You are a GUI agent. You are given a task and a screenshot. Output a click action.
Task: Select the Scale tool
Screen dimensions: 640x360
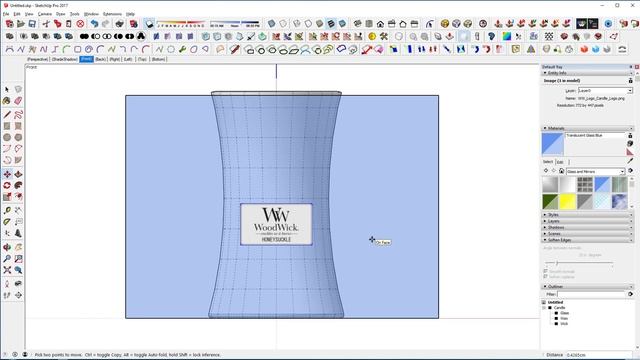point(7,197)
